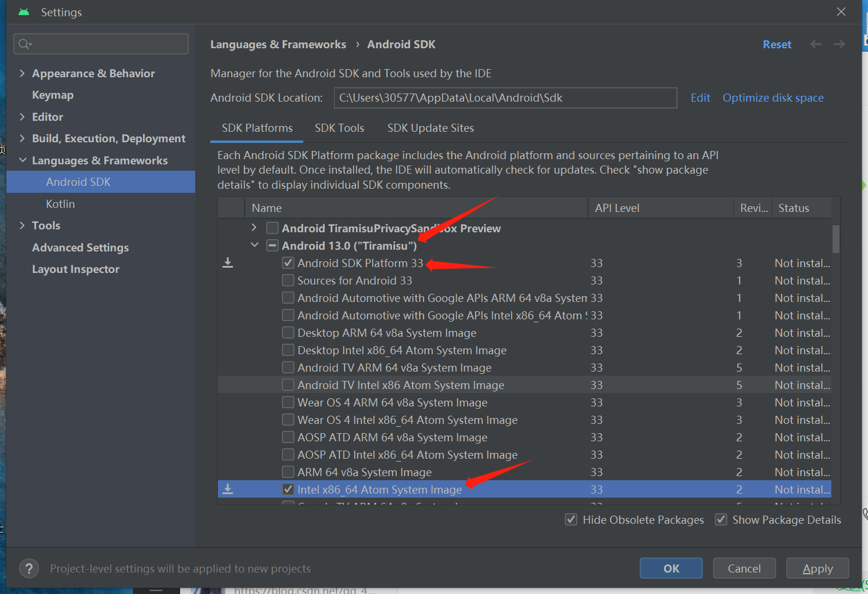Sort by the Name column header
The image size is (868, 594).
[x=417, y=208]
